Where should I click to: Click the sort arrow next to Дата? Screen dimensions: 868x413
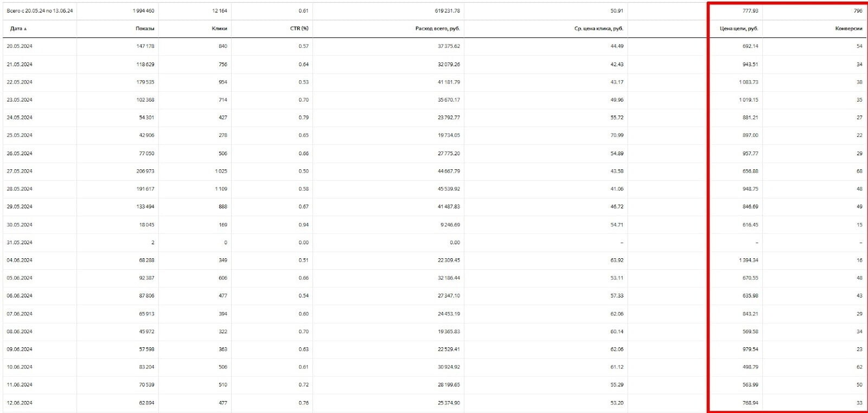25,29
